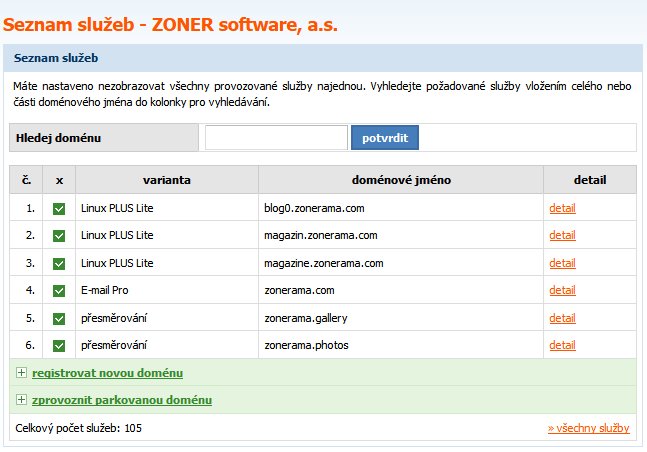Show all services via všechny služby link
647x452 pixels.
coord(588,428)
